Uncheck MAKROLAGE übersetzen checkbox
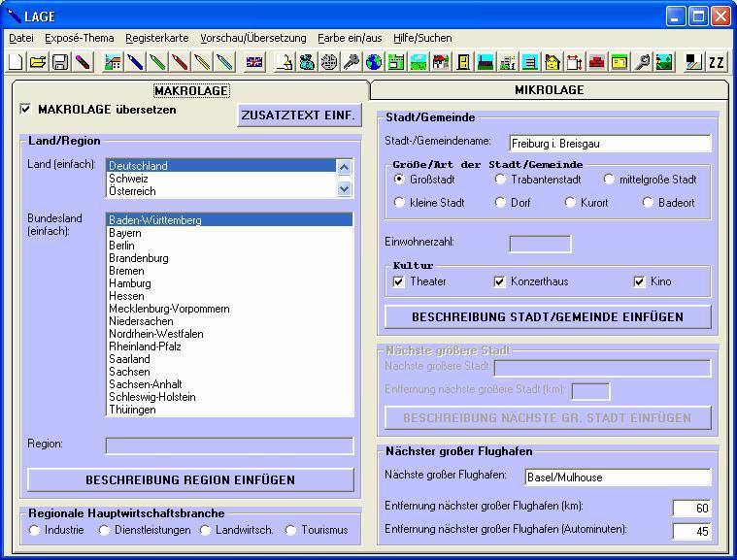Image resolution: width=737 pixels, height=560 pixels. [x=26, y=110]
